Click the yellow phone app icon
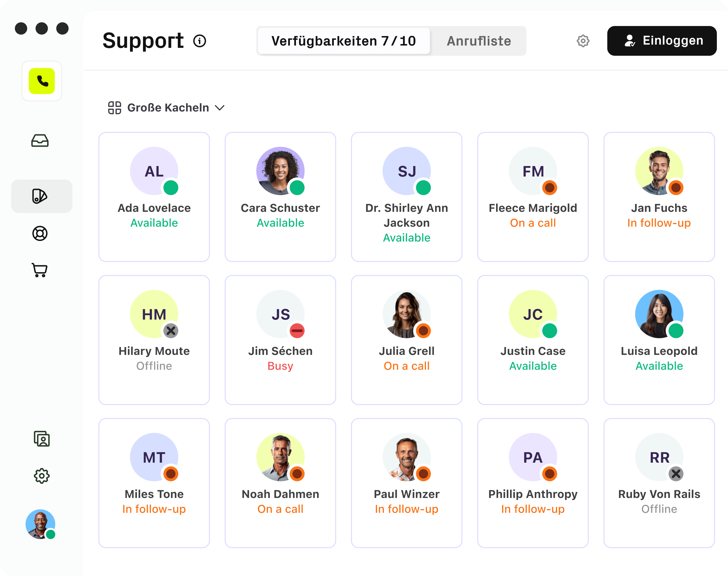Image resolution: width=728 pixels, height=576 pixels. pyautogui.click(x=42, y=81)
